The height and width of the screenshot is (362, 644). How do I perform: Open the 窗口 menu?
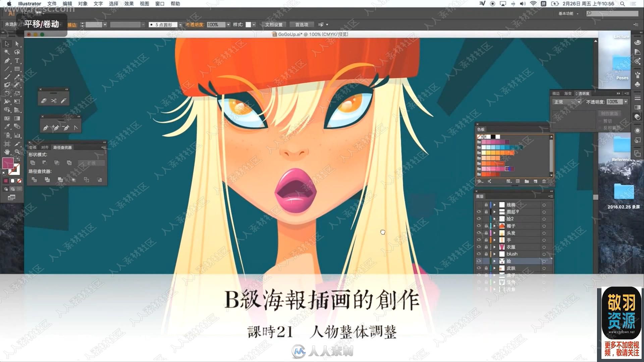tap(160, 4)
